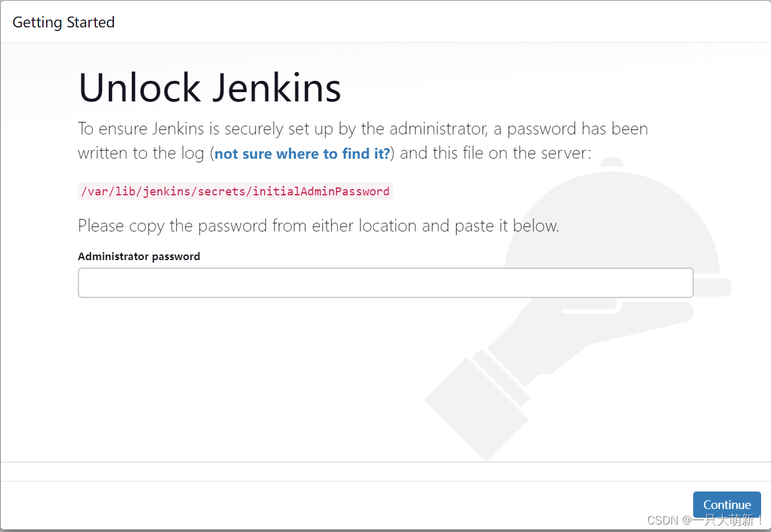Click the CSDN watermark text
The height and width of the screenshot is (532, 771).
pyautogui.click(x=706, y=520)
